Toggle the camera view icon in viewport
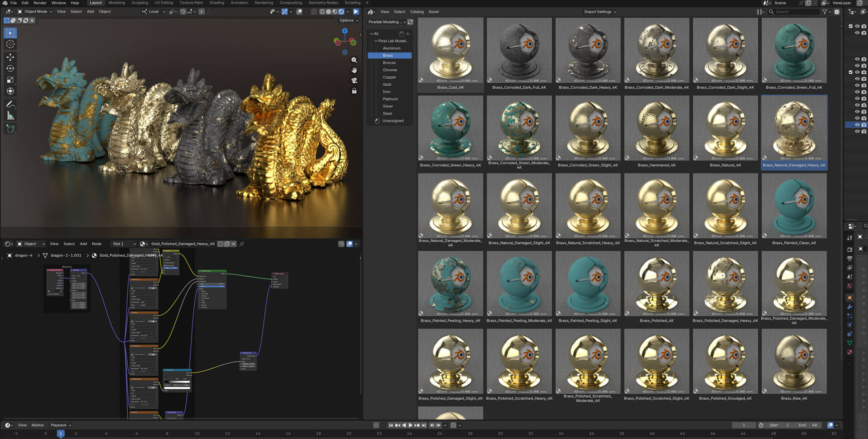The image size is (868, 439). tap(354, 81)
